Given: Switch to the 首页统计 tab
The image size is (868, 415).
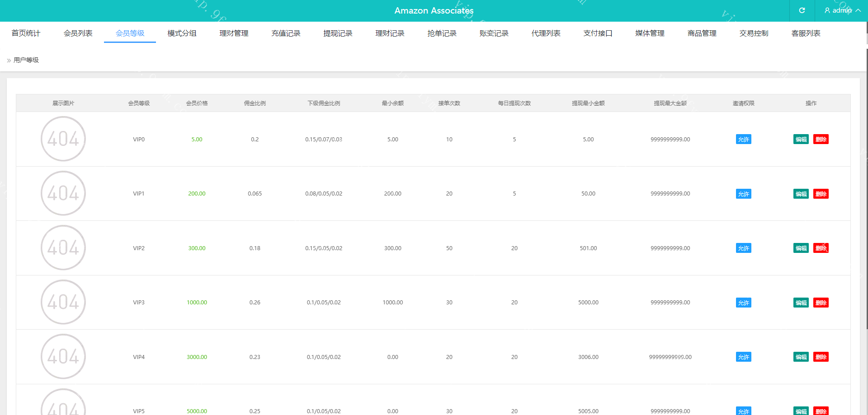Looking at the screenshot, I should click(x=26, y=33).
